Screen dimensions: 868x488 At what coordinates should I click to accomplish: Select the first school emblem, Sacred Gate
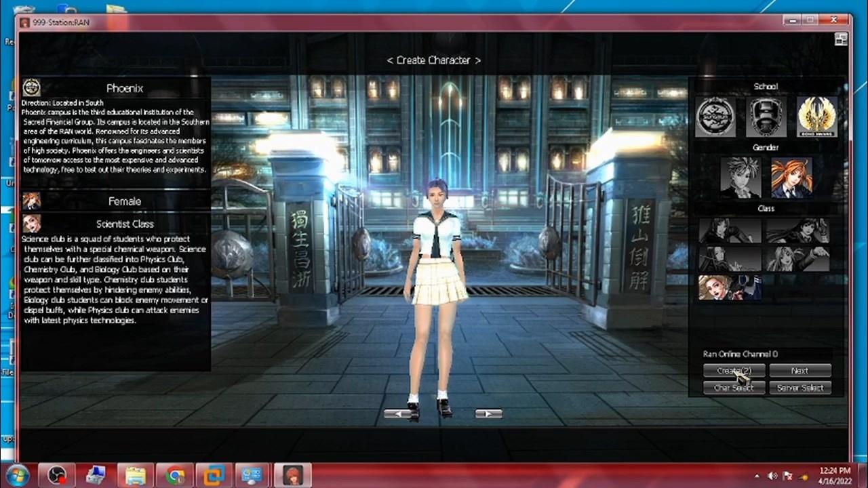(715, 117)
